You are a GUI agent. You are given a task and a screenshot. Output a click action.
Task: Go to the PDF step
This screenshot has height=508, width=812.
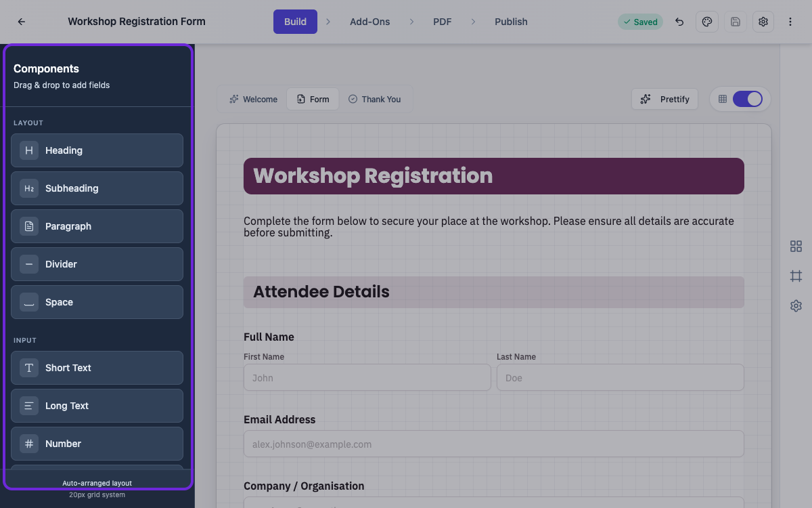[443, 22]
